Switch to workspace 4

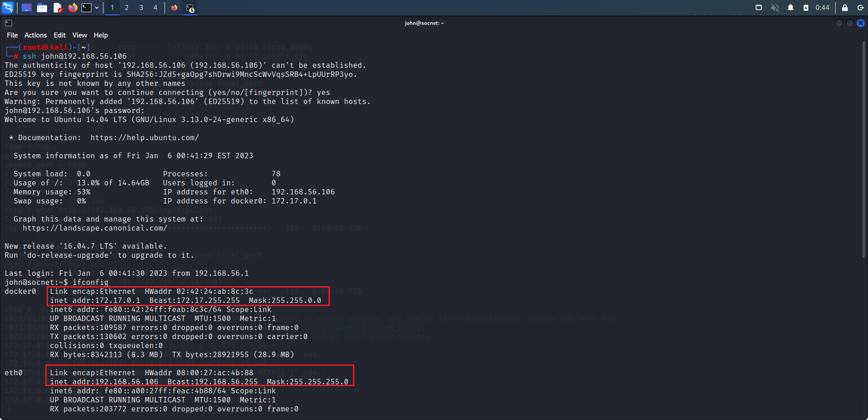click(155, 8)
